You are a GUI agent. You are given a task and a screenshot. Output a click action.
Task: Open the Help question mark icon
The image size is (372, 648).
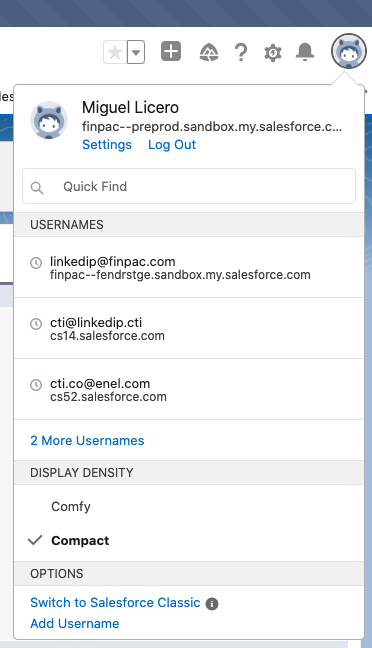pyautogui.click(x=241, y=52)
